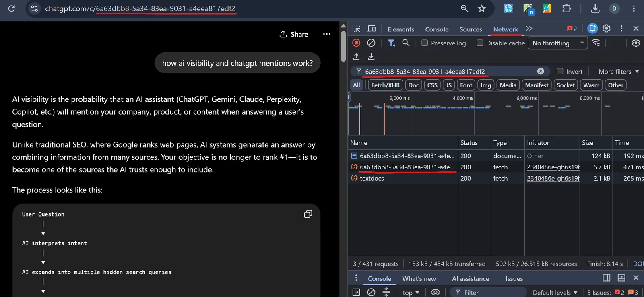Toggle the device toolbar icon

tap(372, 29)
